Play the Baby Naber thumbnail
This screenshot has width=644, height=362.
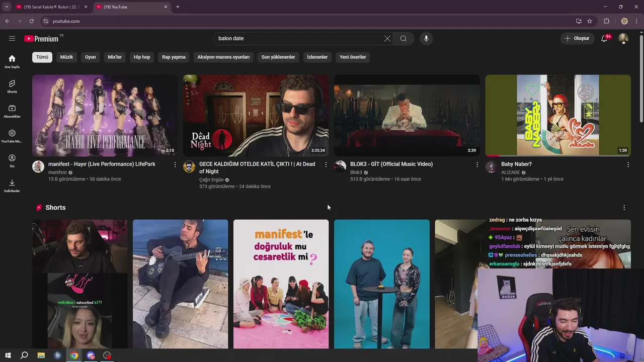click(558, 116)
